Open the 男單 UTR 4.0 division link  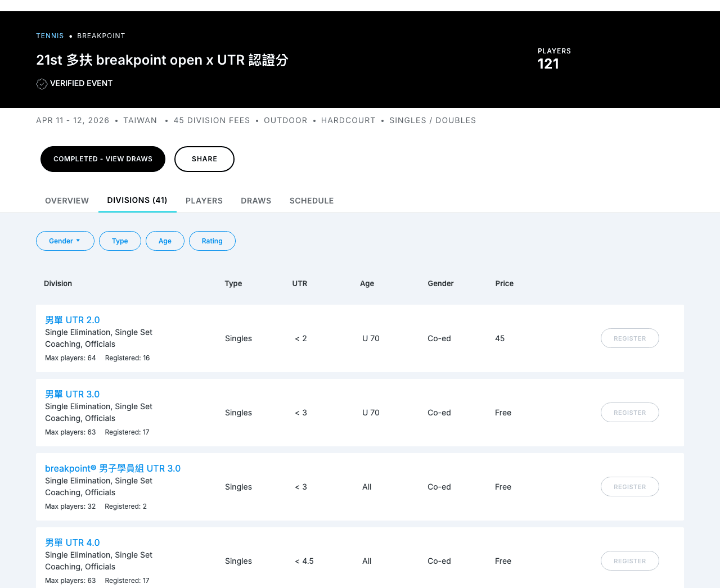73,542
